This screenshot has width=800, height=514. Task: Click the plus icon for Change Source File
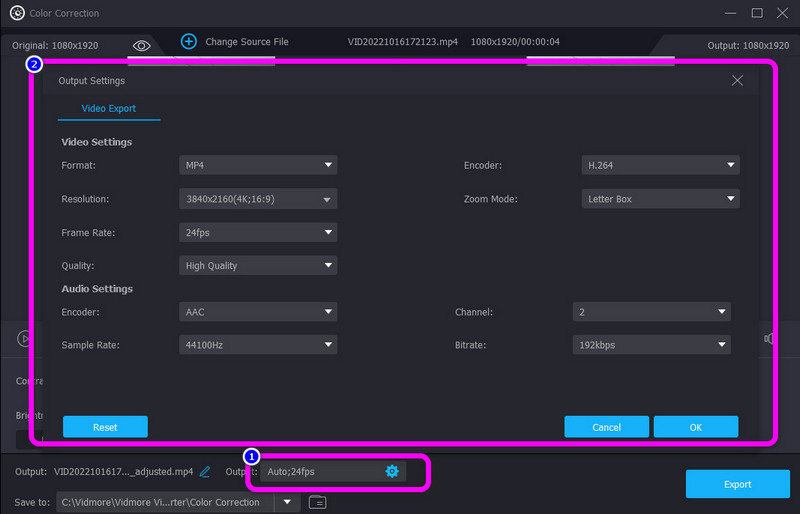pyautogui.click(x=189, y=41)
